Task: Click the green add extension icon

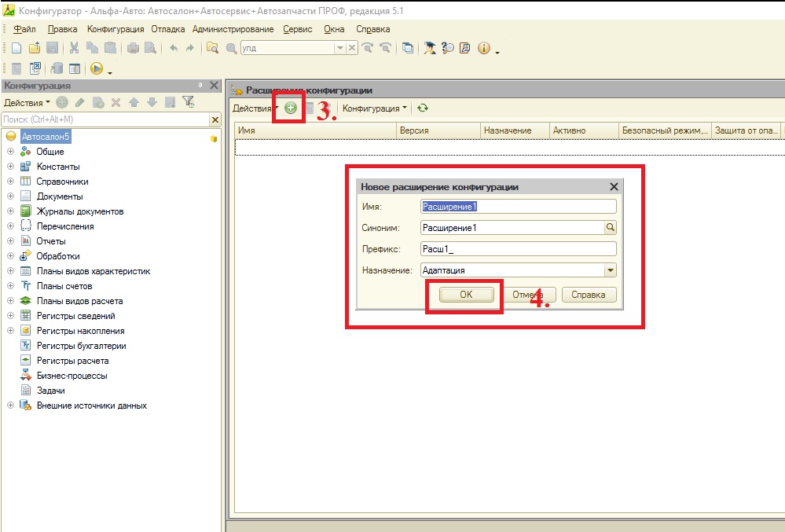Action: [291, 108]
